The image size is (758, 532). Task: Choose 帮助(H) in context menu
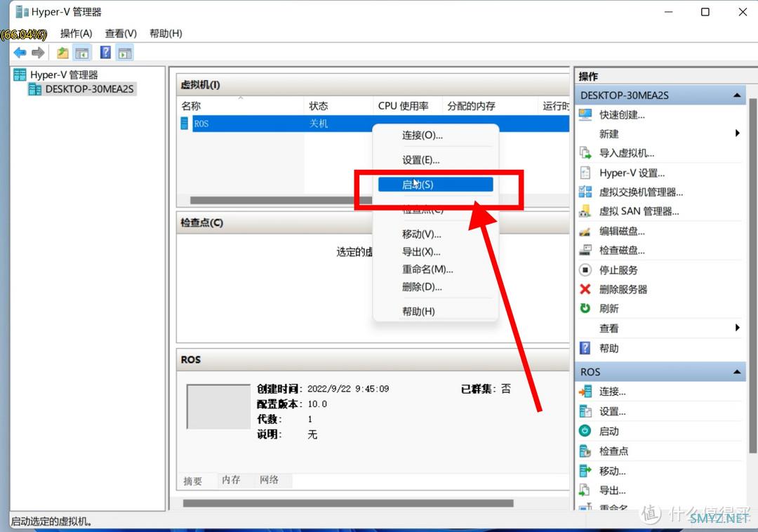[436, 312]
